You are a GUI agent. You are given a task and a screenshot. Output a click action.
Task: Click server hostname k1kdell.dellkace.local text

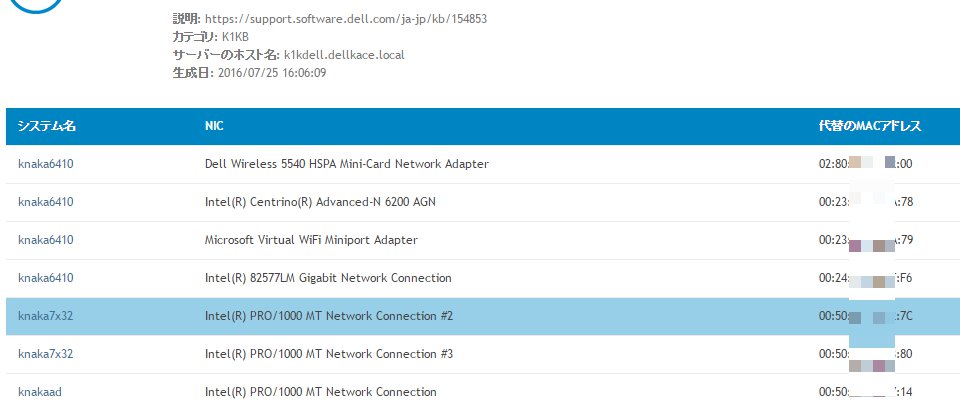pyautogui.click(x=344, y=55)
